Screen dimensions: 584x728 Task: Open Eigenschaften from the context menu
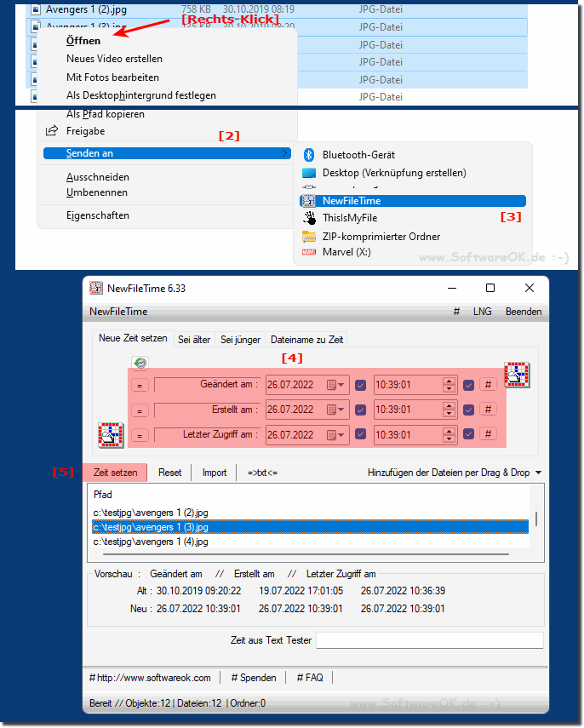98,215
